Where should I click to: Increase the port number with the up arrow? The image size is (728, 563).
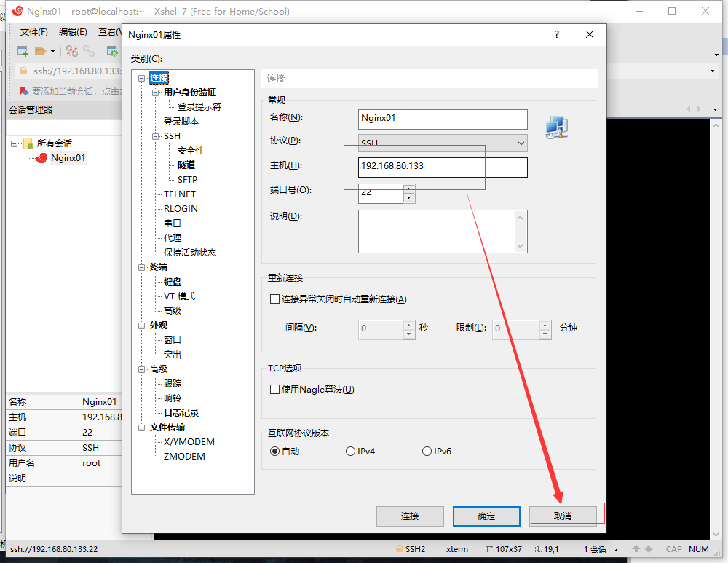(408, 189)
